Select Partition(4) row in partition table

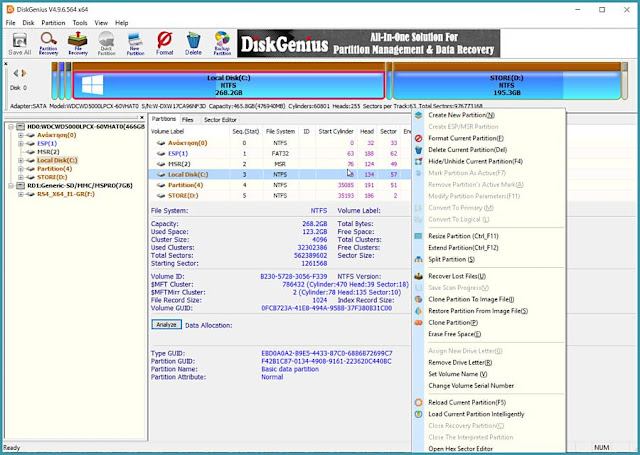coord(280,185)
